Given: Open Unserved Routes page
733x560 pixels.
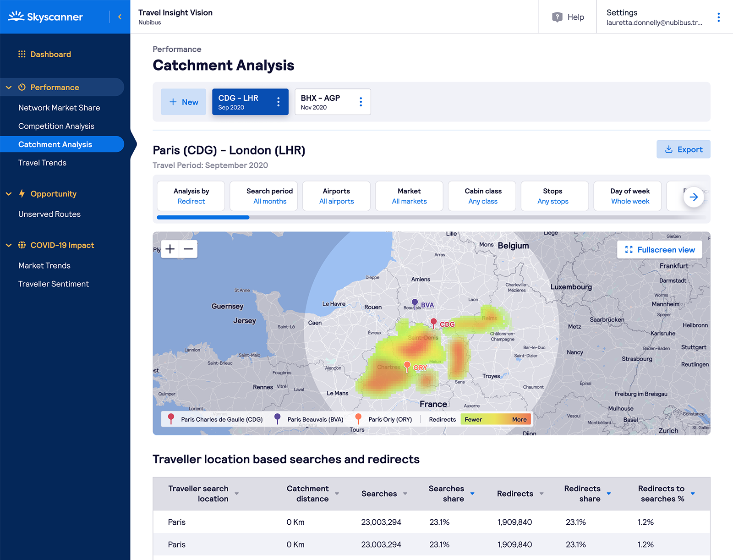Looking at the screenshot, I should 49,214.
